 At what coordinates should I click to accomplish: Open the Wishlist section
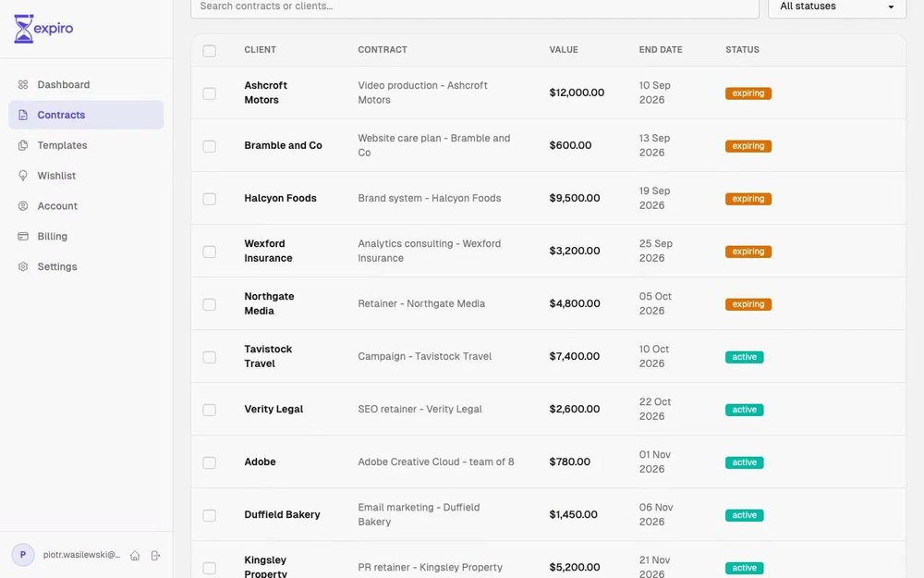pyautogui.click(x=86, y=176)
